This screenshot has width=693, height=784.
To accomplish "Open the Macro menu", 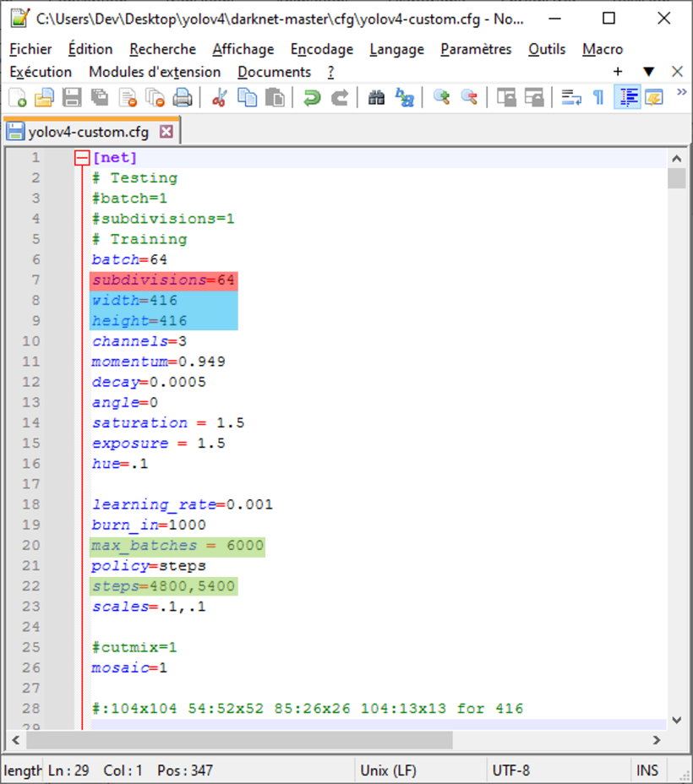I will coord(603,49).
